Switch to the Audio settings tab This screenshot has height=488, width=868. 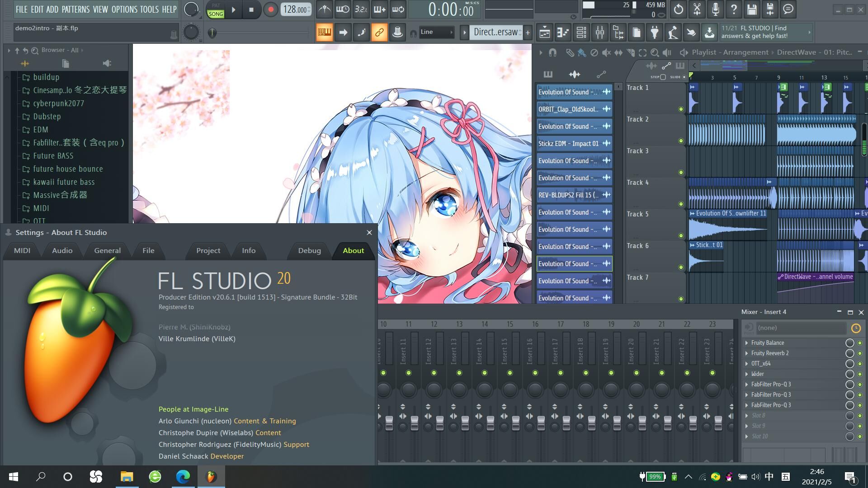point(62,251)
